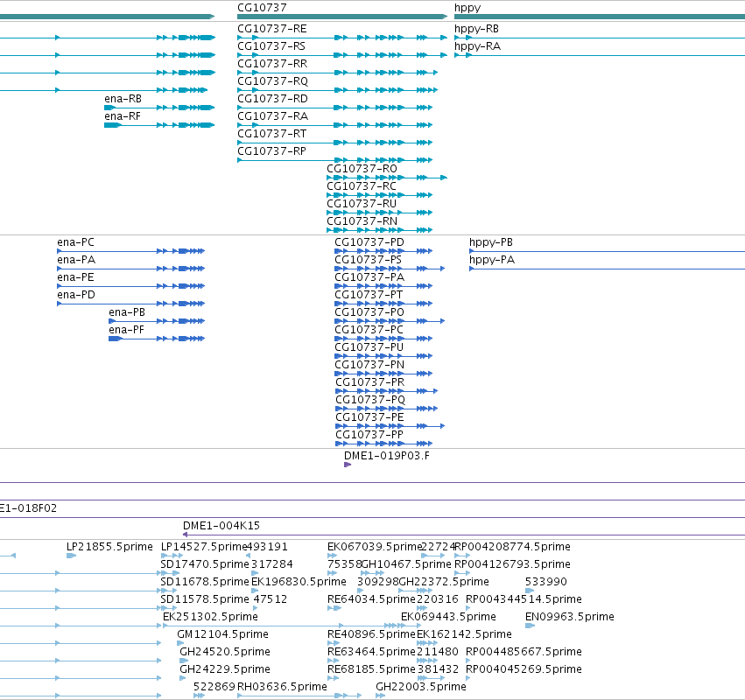Select transcript label CG10737-RD

[273, 99]
